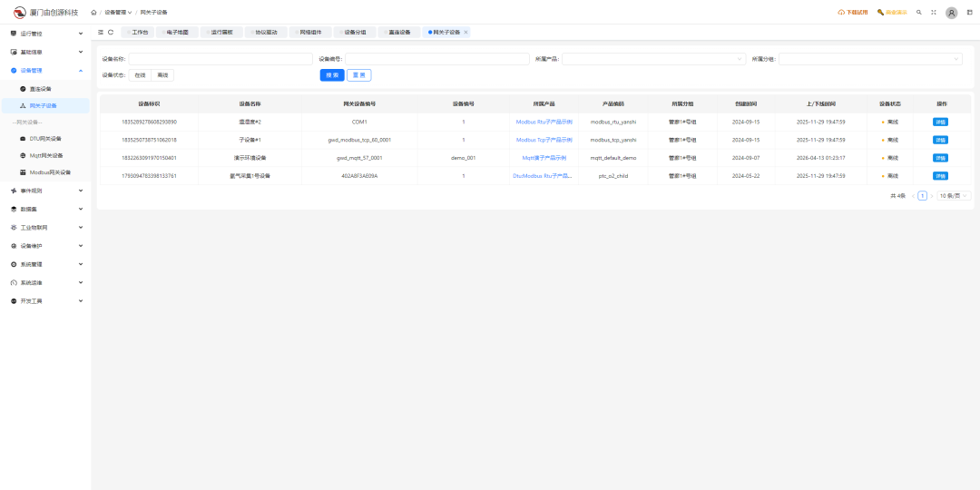
Task: Toggle fullscreen with the expand icon
Action: click(933, 13)
